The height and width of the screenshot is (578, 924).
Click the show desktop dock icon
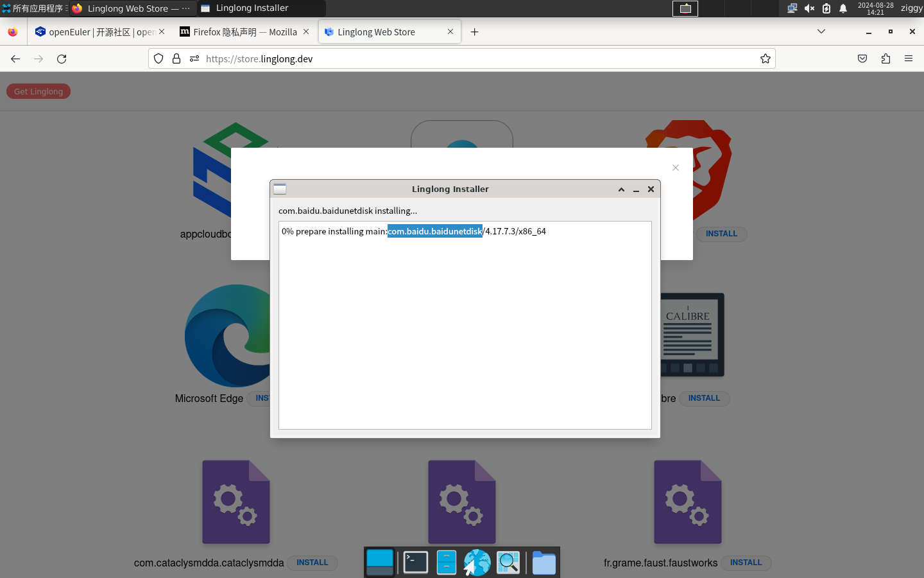380,563
